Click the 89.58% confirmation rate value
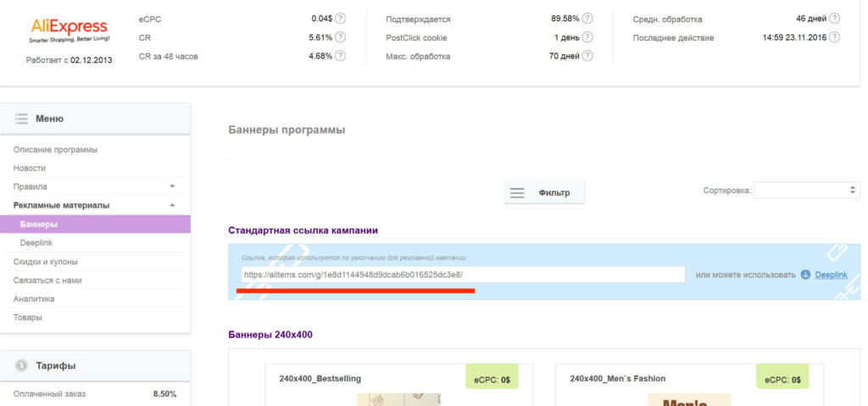 click(x=565, y=19)
